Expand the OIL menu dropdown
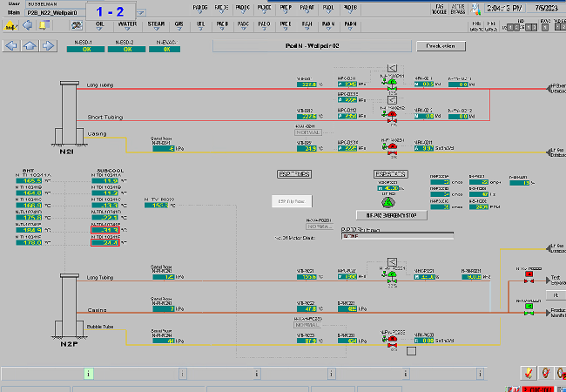The width and height of the screenshot is (566, 392). coord(100,25)
